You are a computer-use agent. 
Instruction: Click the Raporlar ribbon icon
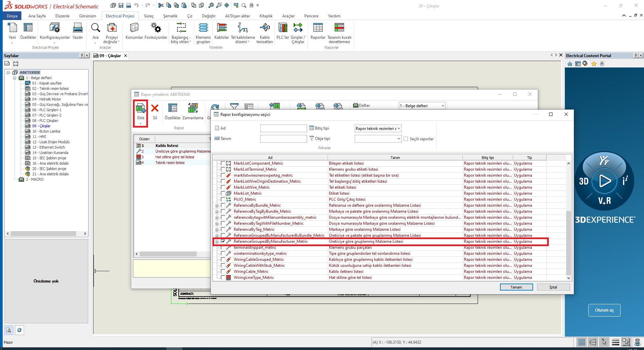tap(318, 28)
